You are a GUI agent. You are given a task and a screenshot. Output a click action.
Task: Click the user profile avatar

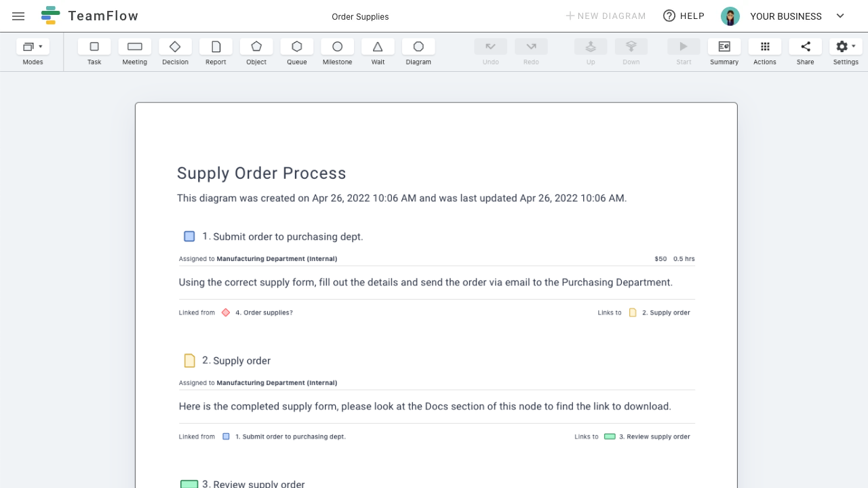point(730,16)
